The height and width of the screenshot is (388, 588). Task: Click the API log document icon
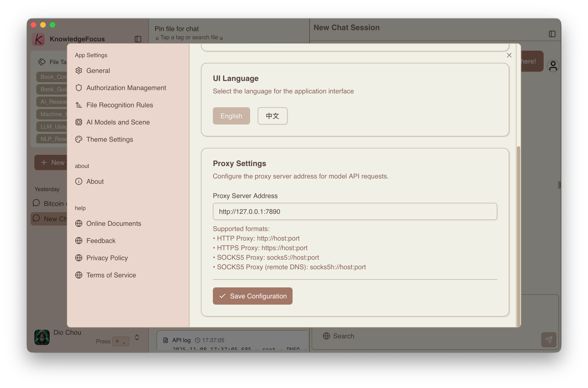point(166,340)
